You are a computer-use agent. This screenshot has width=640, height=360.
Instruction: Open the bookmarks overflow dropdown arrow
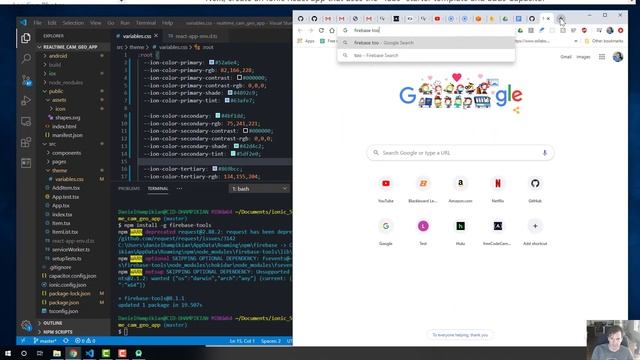(576, 41)
